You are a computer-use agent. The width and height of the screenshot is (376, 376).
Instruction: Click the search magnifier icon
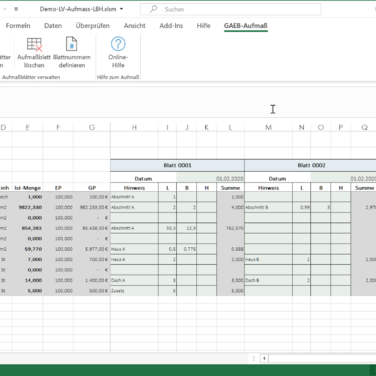[154, 9]
